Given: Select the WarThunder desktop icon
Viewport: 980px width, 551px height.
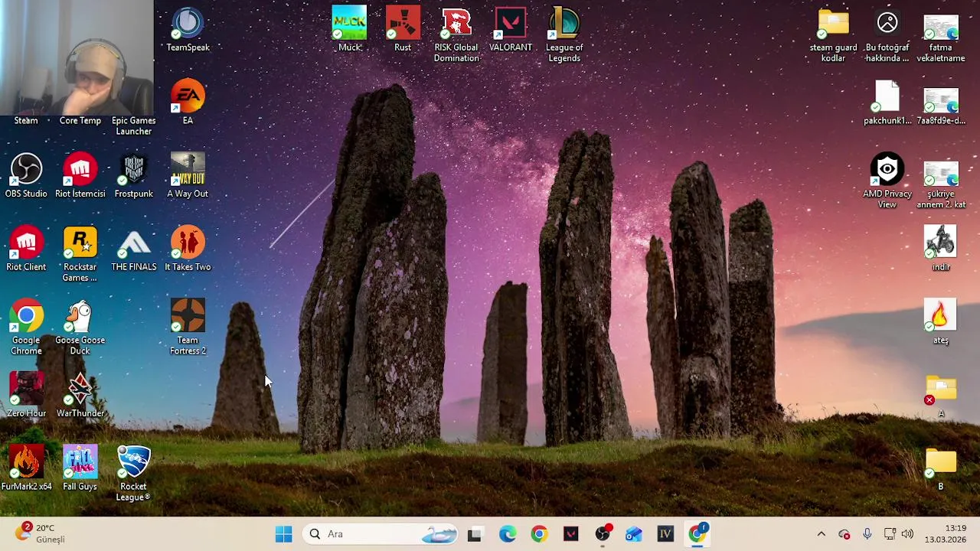Looking at the screenshot, I should (80, 396).
